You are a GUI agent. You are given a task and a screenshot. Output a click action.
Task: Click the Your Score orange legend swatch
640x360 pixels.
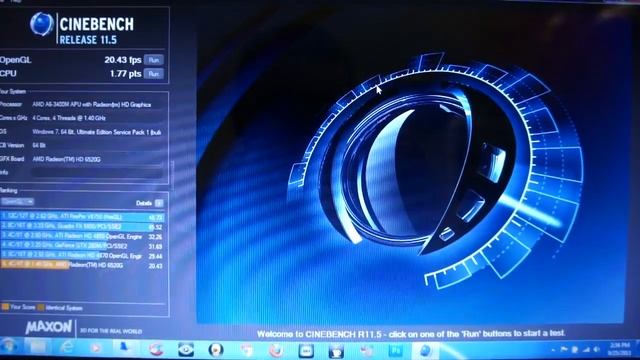point(5,307)
